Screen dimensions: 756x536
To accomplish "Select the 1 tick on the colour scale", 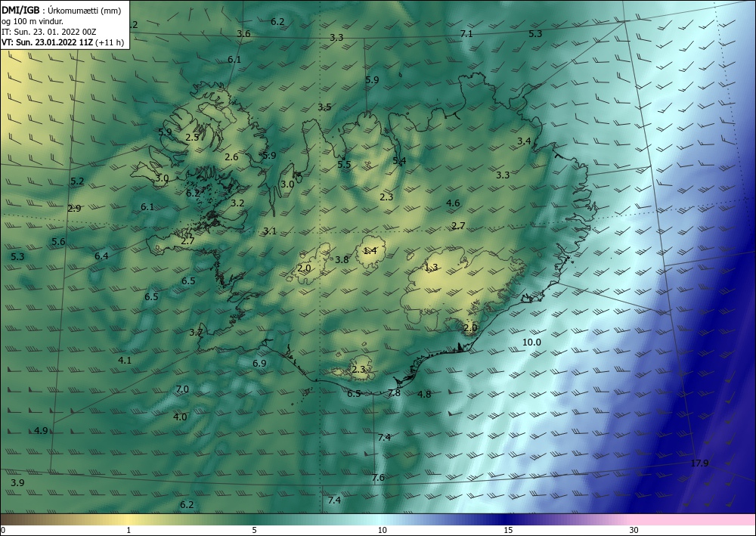I will pos(129,530).
